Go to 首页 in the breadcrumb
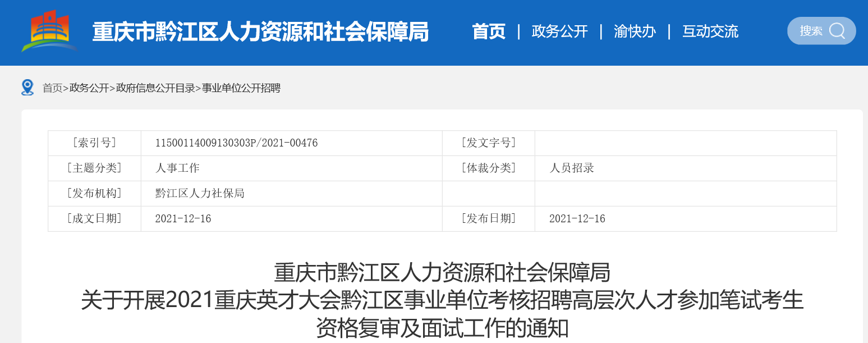The height and width of the screenshot is (343, 868). 52,88
